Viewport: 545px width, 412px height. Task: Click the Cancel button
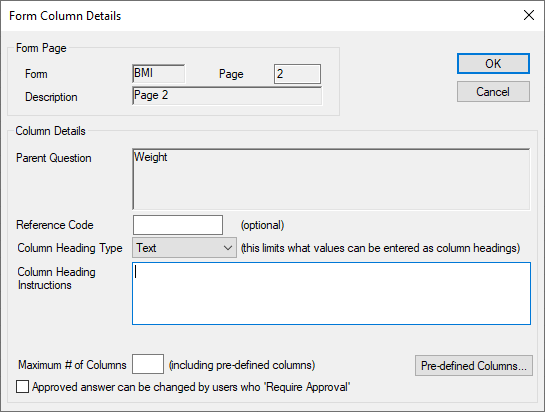pyautogui.click(x=493, y=92)
